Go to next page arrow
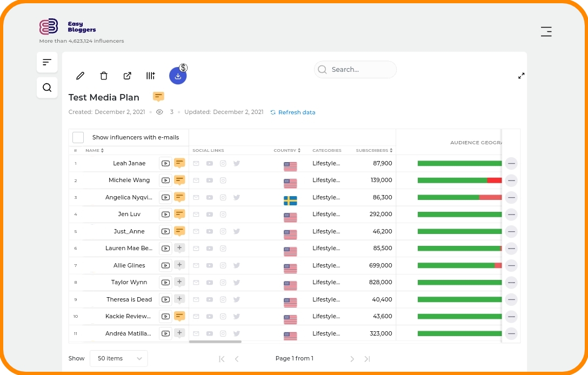 [352, 359]
